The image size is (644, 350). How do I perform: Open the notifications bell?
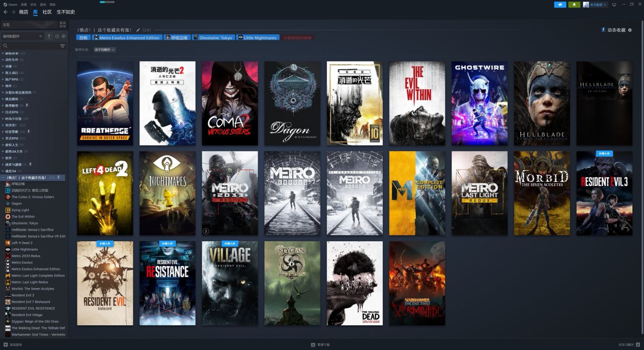click(574, 5)
